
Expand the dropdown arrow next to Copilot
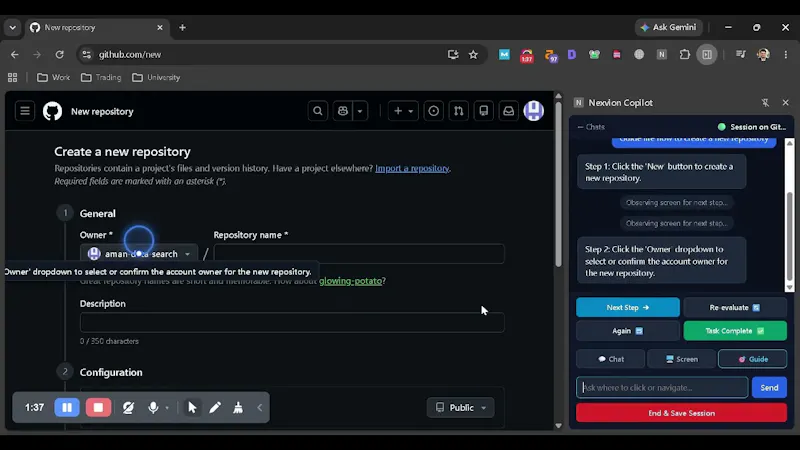pos(360,111)
